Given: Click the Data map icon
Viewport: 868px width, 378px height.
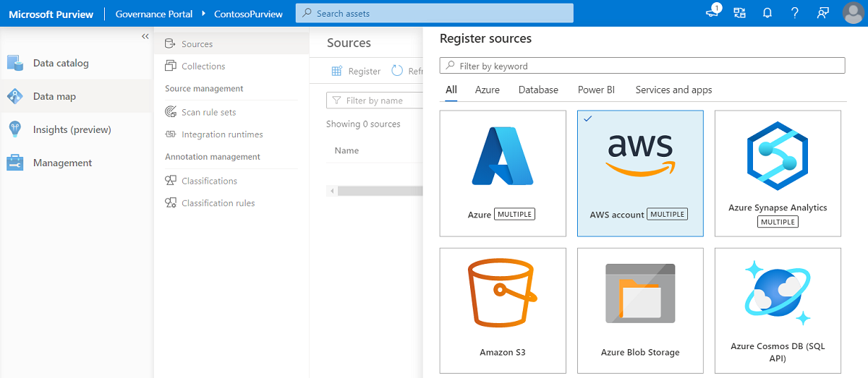Looking at the screenshot, I should (x=15, y=96).
